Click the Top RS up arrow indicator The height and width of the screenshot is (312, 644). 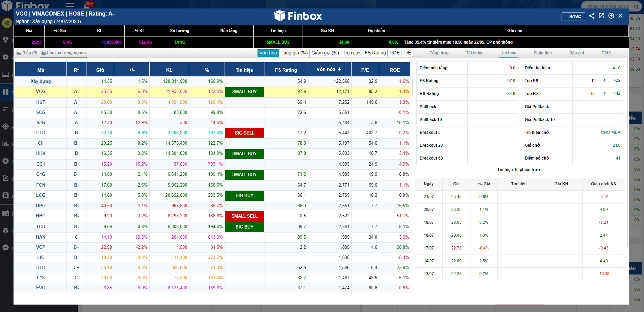604,93
